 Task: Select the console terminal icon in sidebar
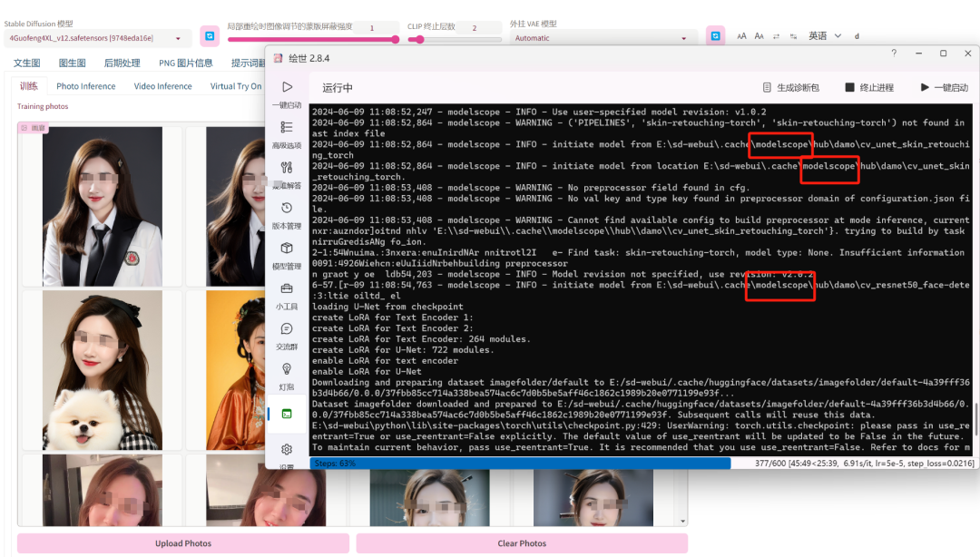pyautogui.click(x=287, y=414)
